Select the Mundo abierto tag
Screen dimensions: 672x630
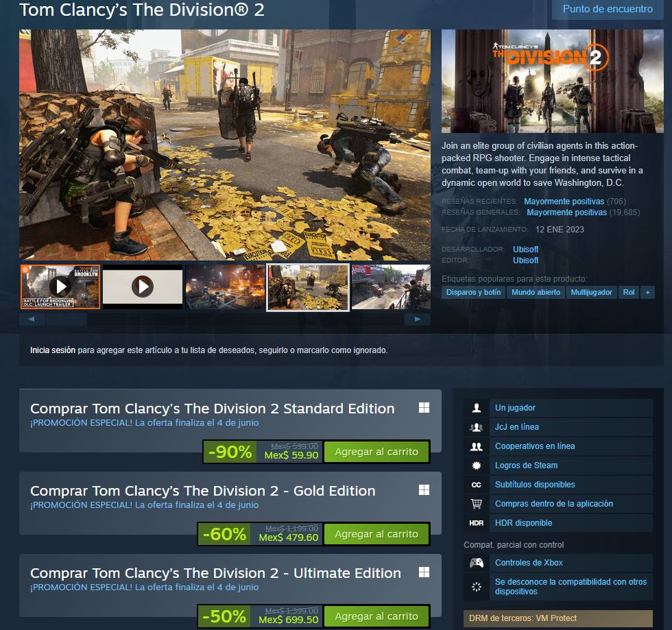point(536,292)
